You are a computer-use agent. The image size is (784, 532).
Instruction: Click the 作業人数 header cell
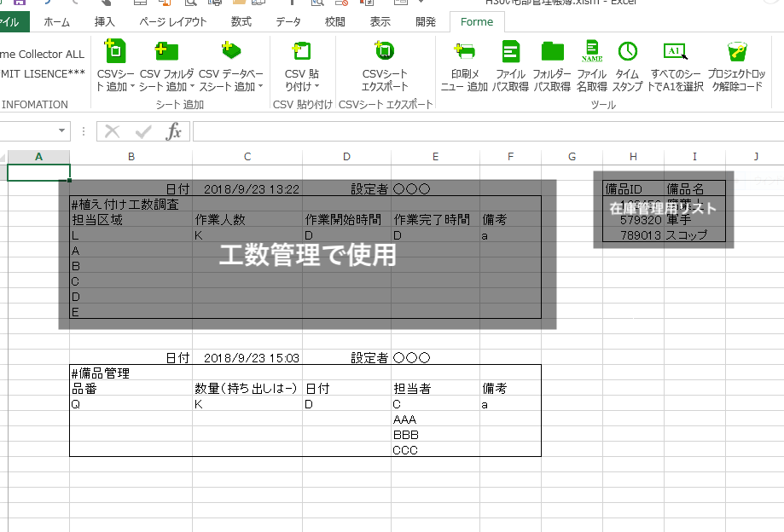(x=247, y=220)
